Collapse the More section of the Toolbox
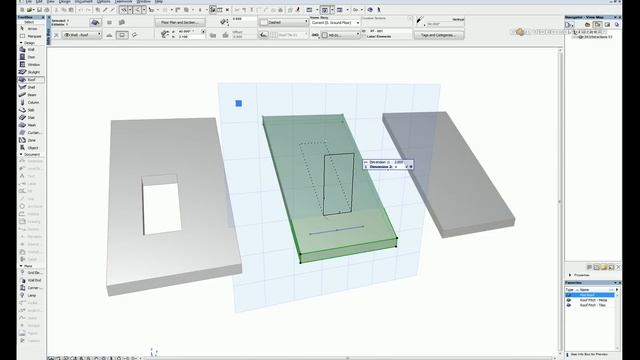Screen dimensions: 640x360 21,266
